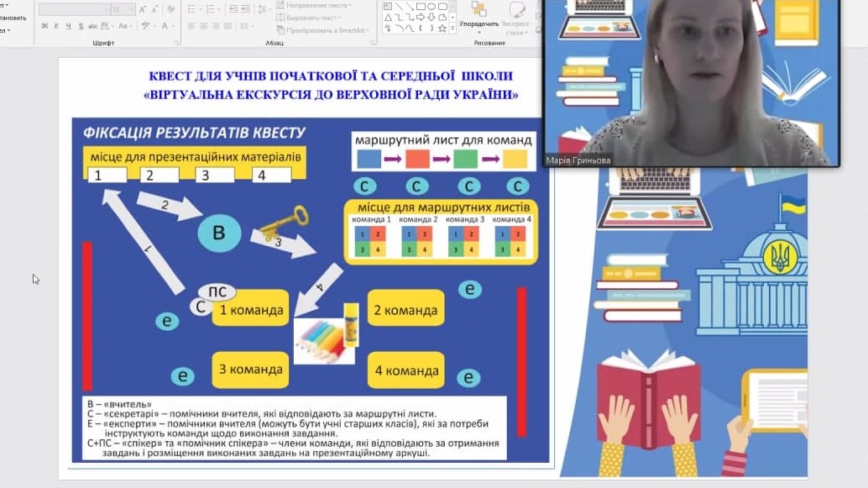Expand the shapes gallery list
This screenshot has width=868, height=488.
point(454,28)
